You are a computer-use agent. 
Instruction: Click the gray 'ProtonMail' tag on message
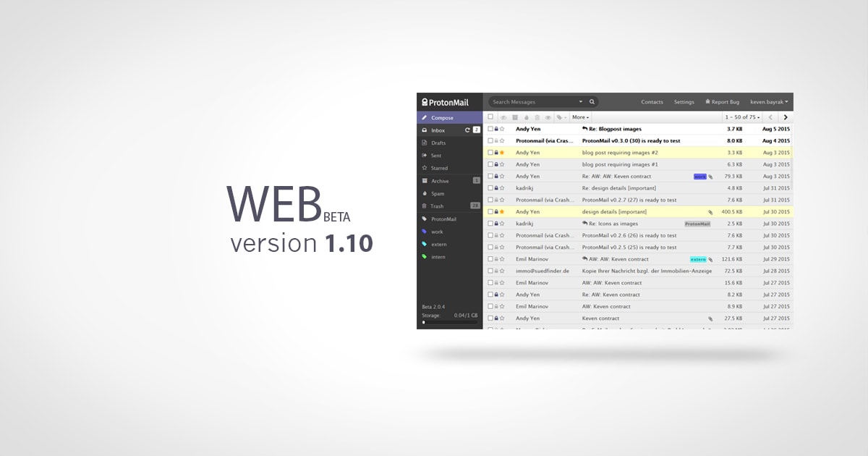(697, 224)
